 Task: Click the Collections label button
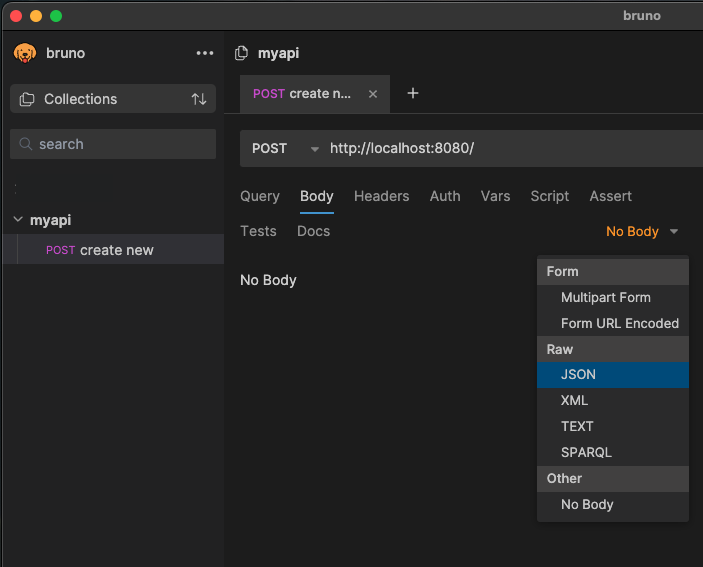(x=80, y=99)
